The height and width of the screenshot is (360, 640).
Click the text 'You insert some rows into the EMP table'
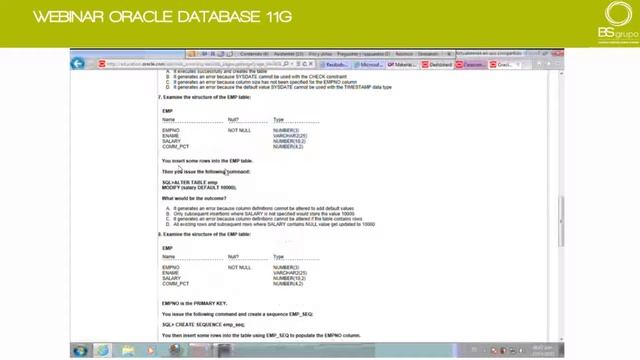pos(207,161)
